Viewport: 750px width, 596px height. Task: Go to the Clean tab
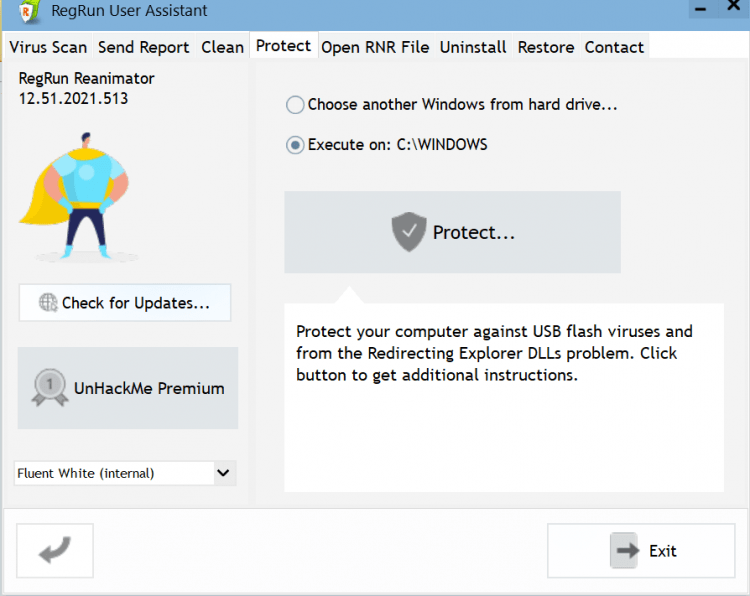click(222, 47)
